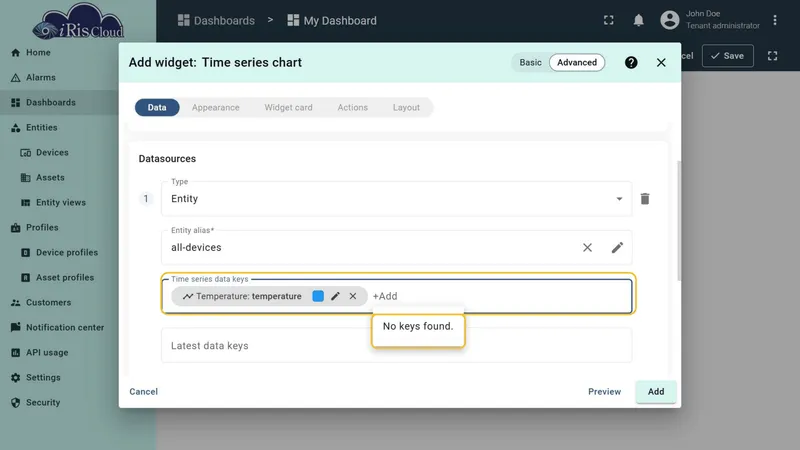Screen dimensions: 800x450
Task: Clear the all-devices entity alias
Action: pyautogui.click(x=587, y=247)
